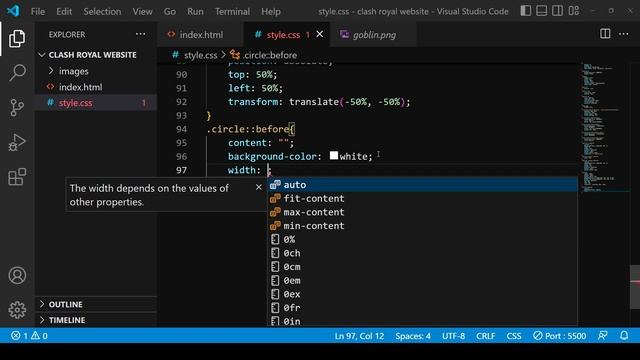Open Explorer Views and More Actions ellipsis
640x360 pixels.
(140, 34)
